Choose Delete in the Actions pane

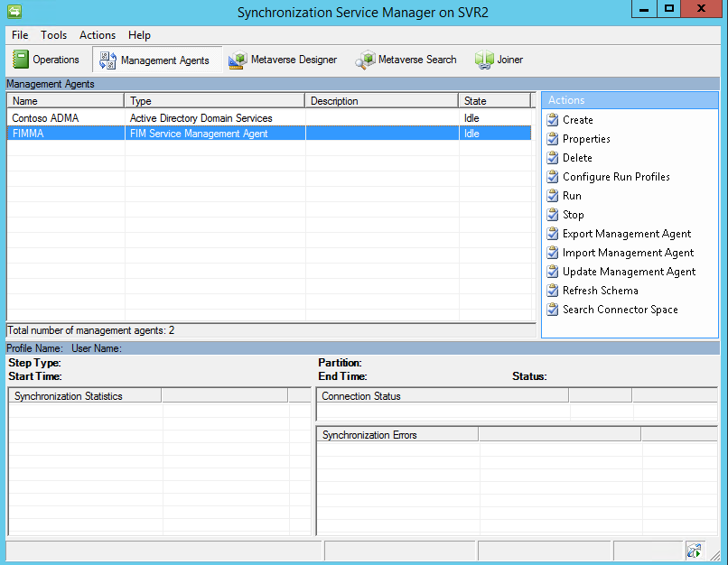click(x=577, y=158)
